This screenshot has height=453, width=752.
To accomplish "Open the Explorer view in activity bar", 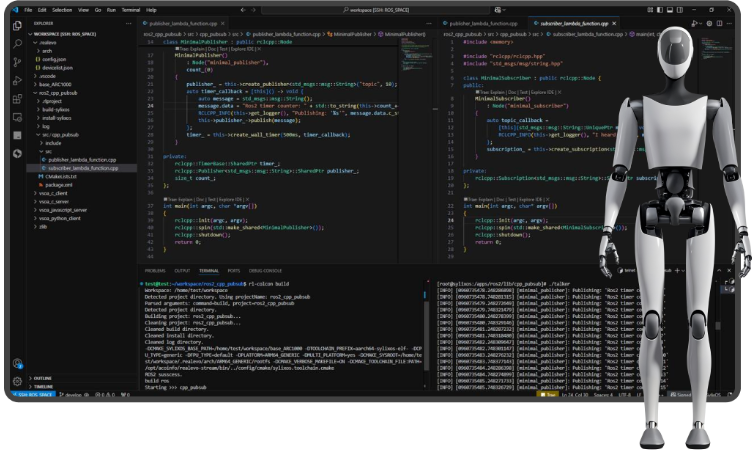I will 17,25.
